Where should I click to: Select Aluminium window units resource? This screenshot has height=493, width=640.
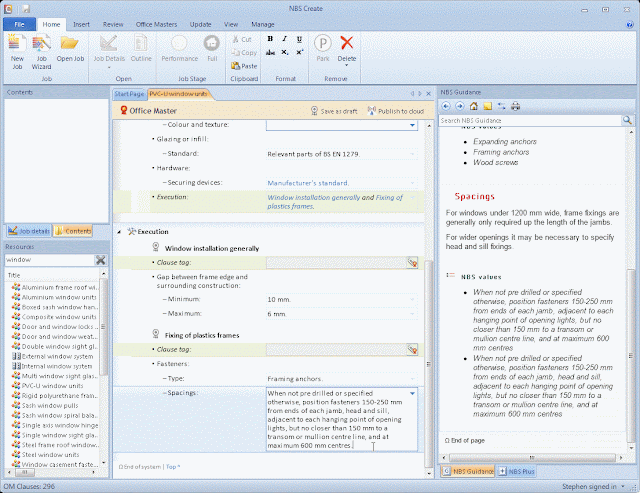tap(59, 297)
